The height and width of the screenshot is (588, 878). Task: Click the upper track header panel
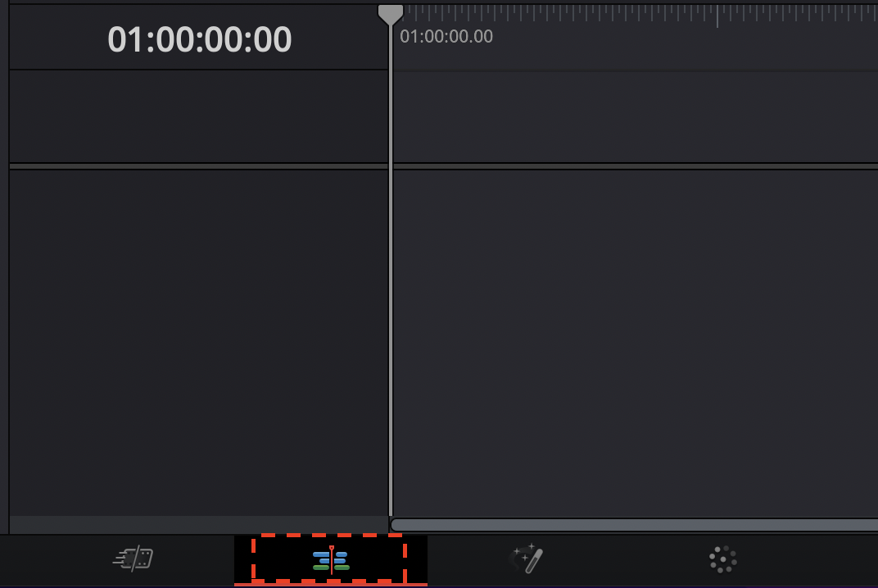[198, 116]
